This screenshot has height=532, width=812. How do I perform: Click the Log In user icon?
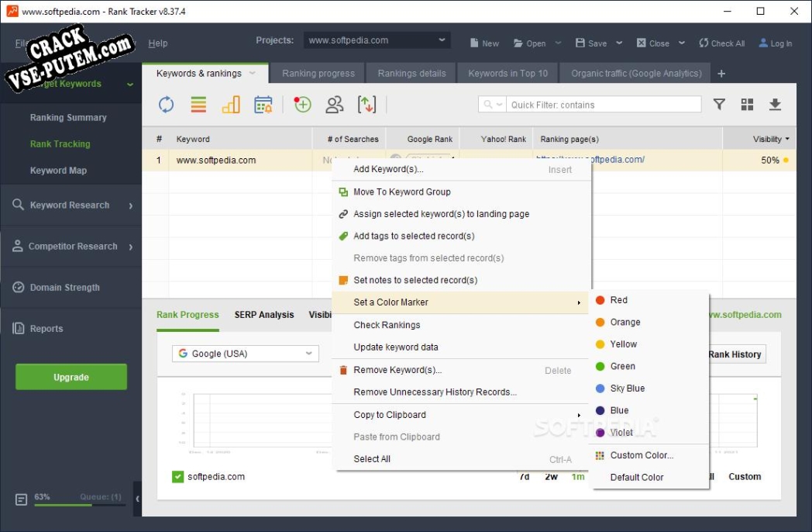[x=763, y=43]
